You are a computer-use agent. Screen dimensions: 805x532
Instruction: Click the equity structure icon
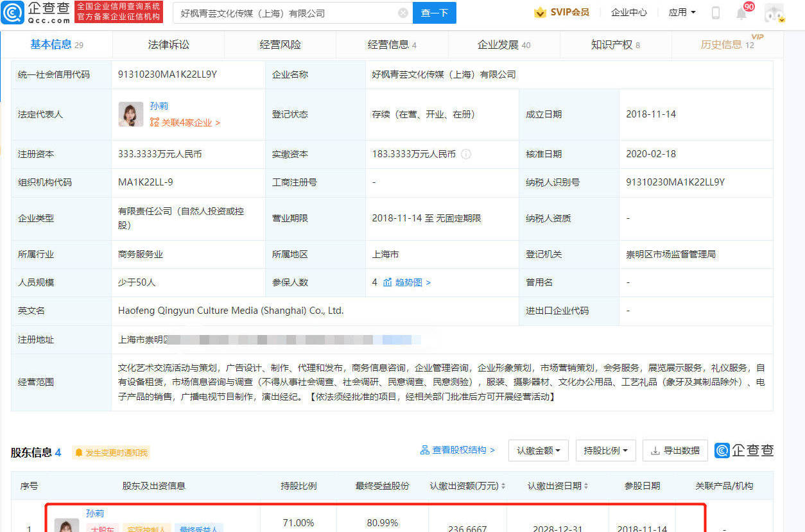pos(424,450)
